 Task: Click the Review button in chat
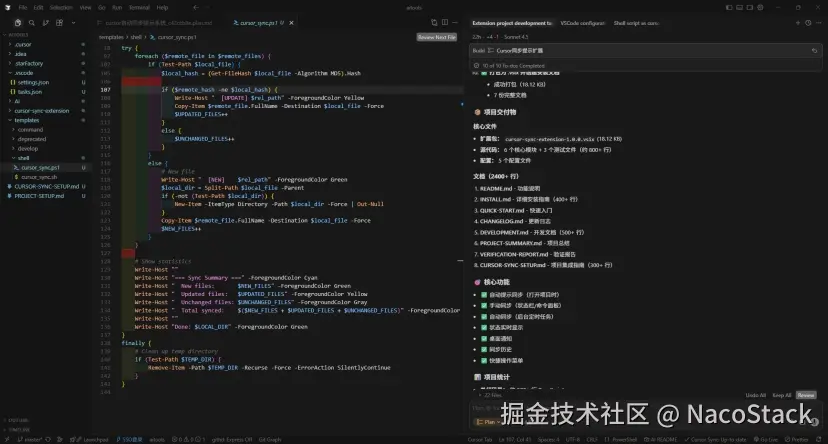(806, 395)
